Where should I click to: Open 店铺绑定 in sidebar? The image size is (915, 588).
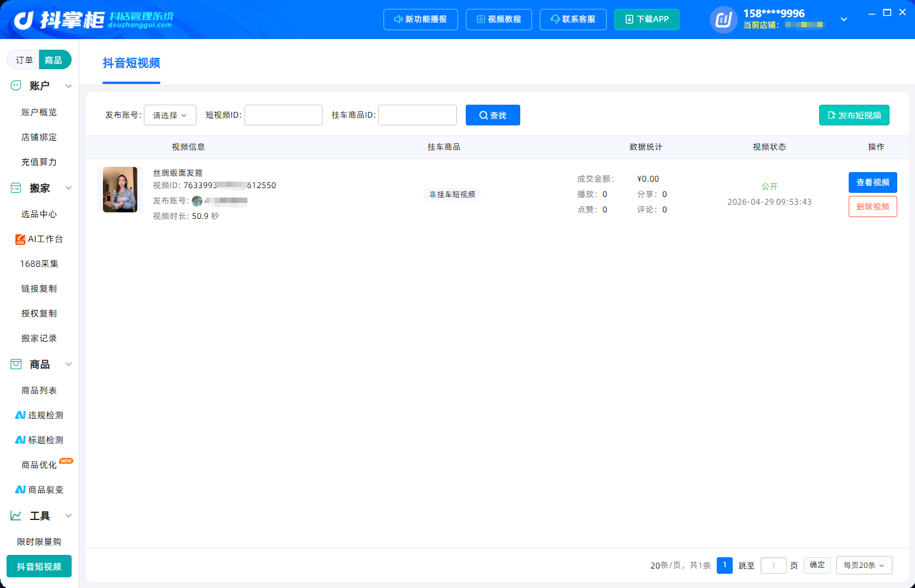(x=39, y=137)
